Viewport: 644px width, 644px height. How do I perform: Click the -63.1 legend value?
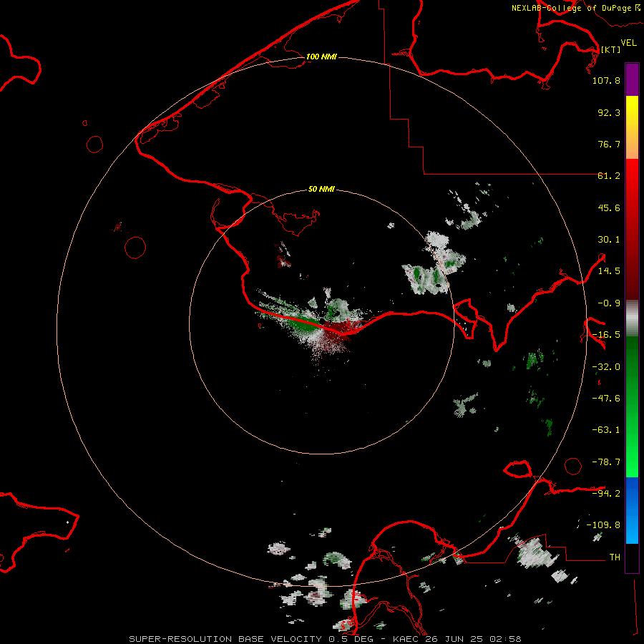[x=606, y=430]
